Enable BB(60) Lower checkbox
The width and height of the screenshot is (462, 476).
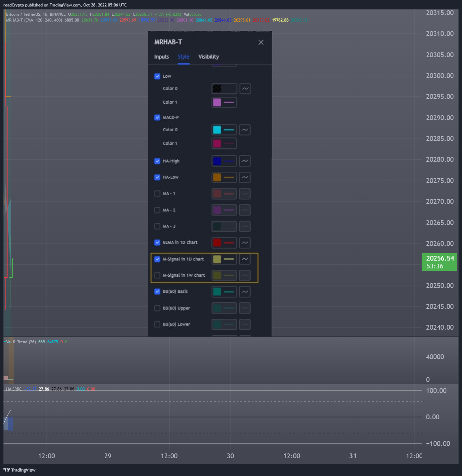pyautogui.click(x=157, y=324)
